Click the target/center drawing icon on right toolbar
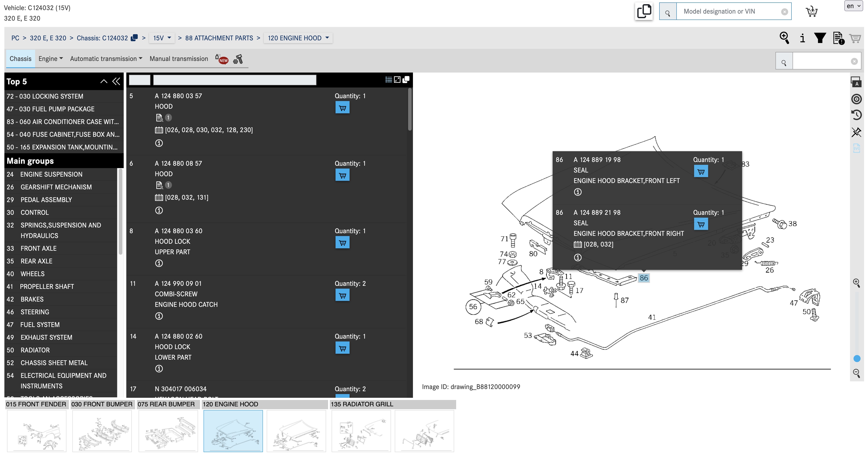Image resolution: width=868 pixels, height=462 pixels. [x=857, y=99]
